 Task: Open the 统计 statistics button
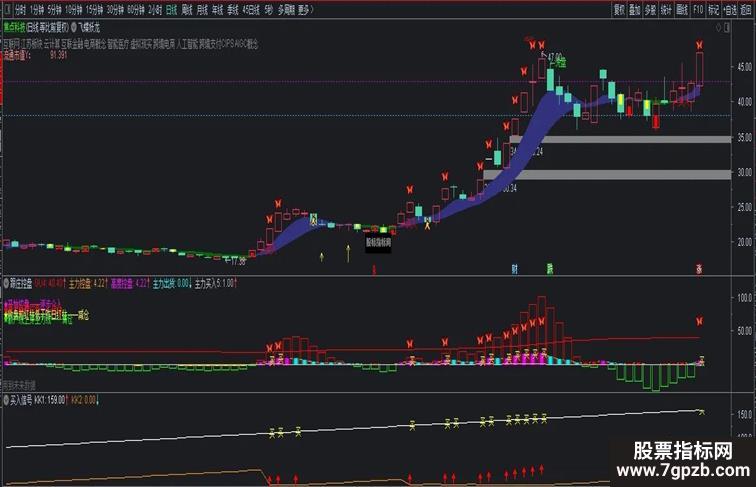666,10
